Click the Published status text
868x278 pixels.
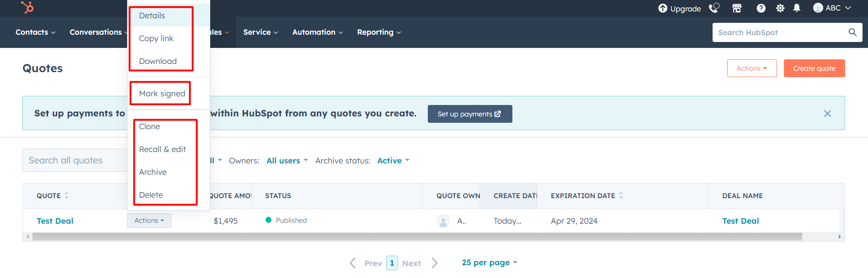pos(291,220)
